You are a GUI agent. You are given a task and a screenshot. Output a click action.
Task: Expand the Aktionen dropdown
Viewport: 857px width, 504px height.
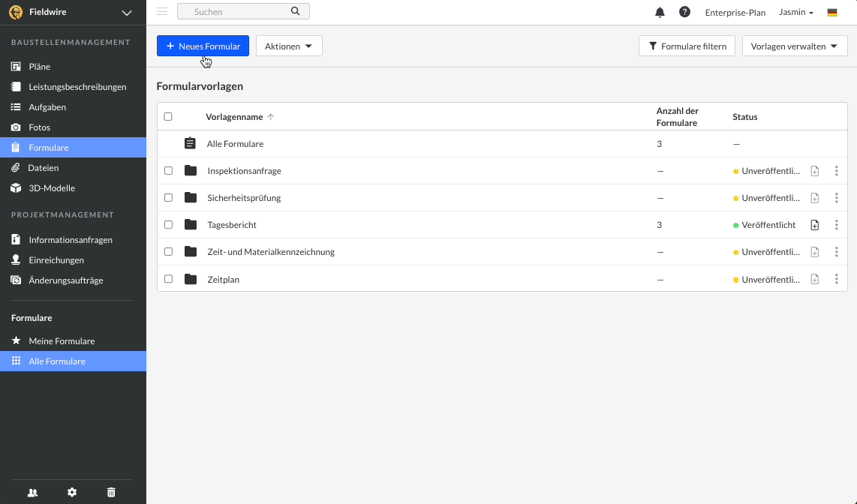tap(289, 46)
